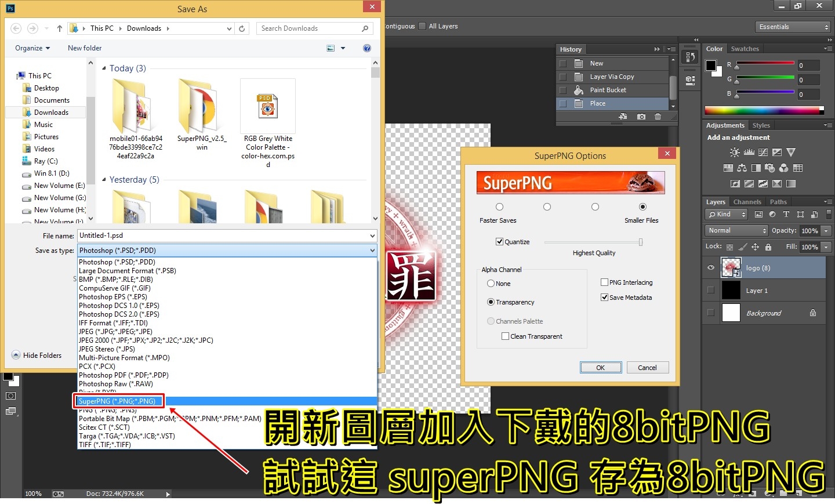835x504 pixels.
Task: Add a Hue/Saturation adjustment
Action: (728, 168)
